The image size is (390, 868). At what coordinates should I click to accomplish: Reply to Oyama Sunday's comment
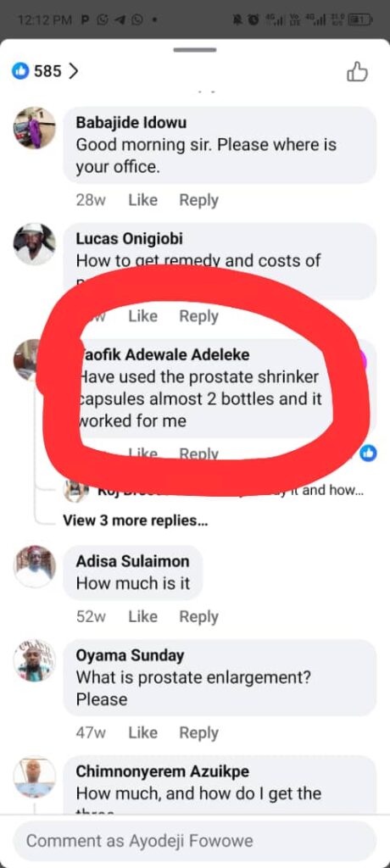[x=198, y=732]
